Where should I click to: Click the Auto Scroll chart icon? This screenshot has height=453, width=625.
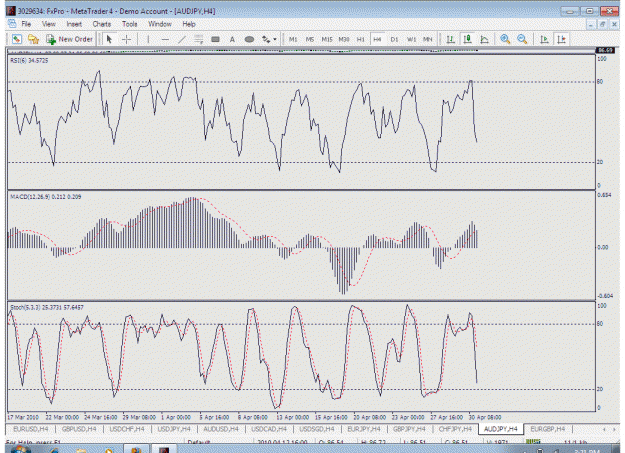coord(544,39)
